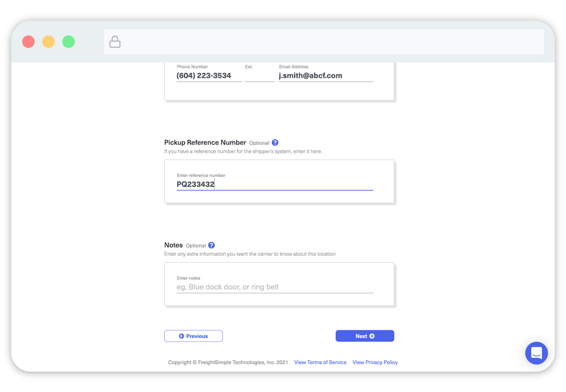566x392 pixels.
Task: Select the Email Address field
Action: tap(326, 76)
